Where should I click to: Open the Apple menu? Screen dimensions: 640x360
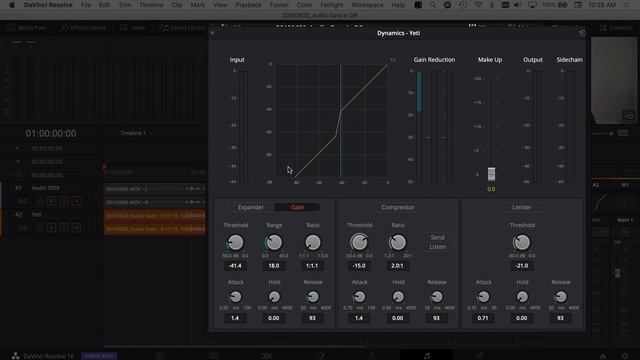coord(12,5)
